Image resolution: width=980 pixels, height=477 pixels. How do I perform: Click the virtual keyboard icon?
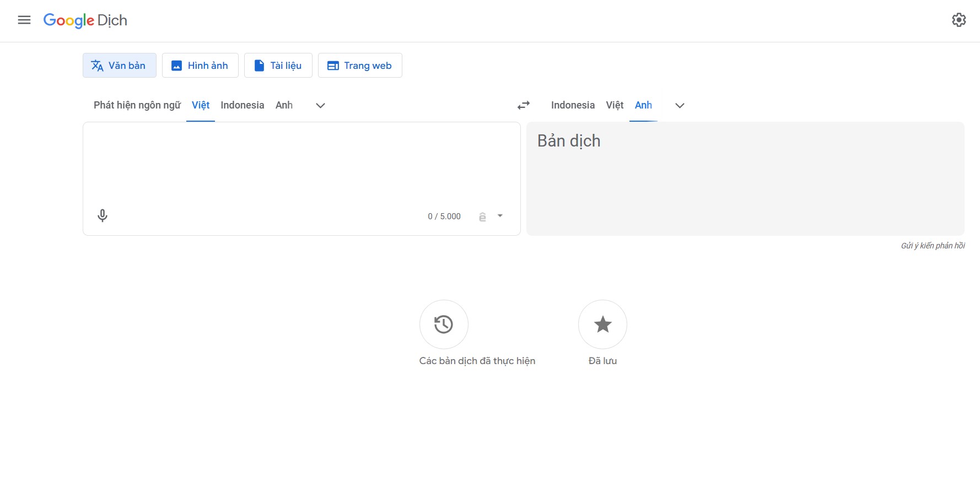pyautogui.click(x=482, y=216)
